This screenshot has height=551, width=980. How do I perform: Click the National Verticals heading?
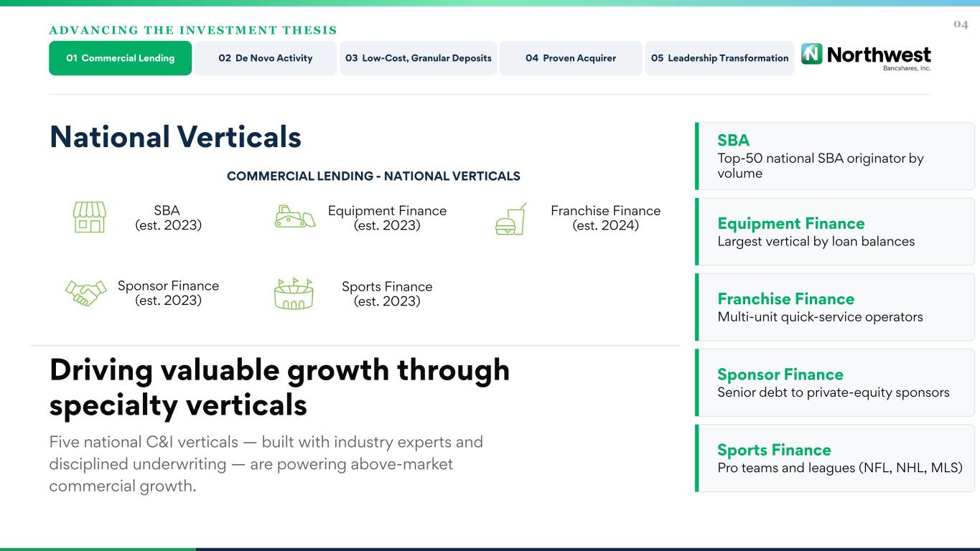(175, 136)
